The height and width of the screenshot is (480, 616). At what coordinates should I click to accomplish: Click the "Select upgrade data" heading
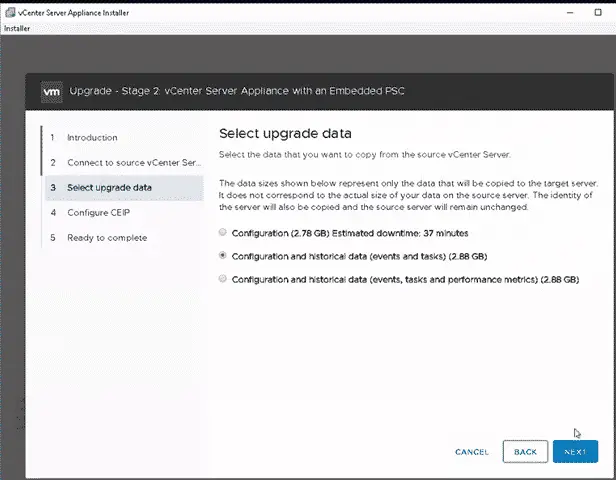pyautogui.click(x=285, y=134)
